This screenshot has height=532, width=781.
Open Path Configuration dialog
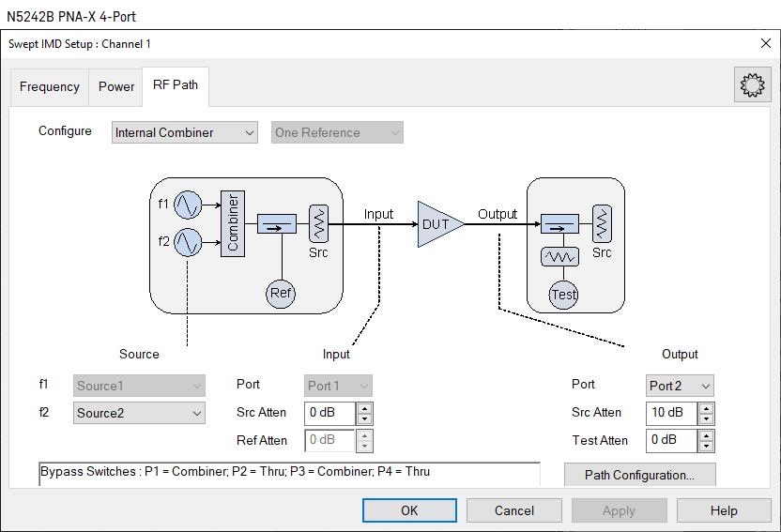(639, 475)
